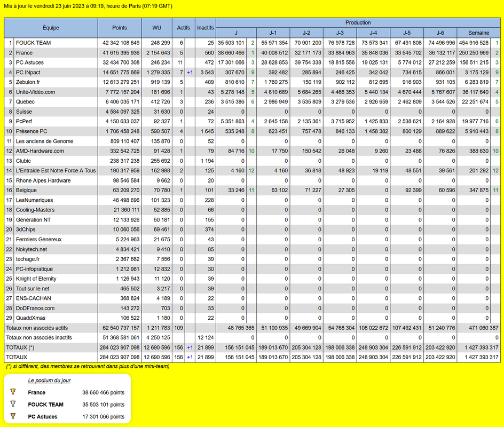Sort by the Points column header
This screenshot has height=427, width=504.
(120, 28)
